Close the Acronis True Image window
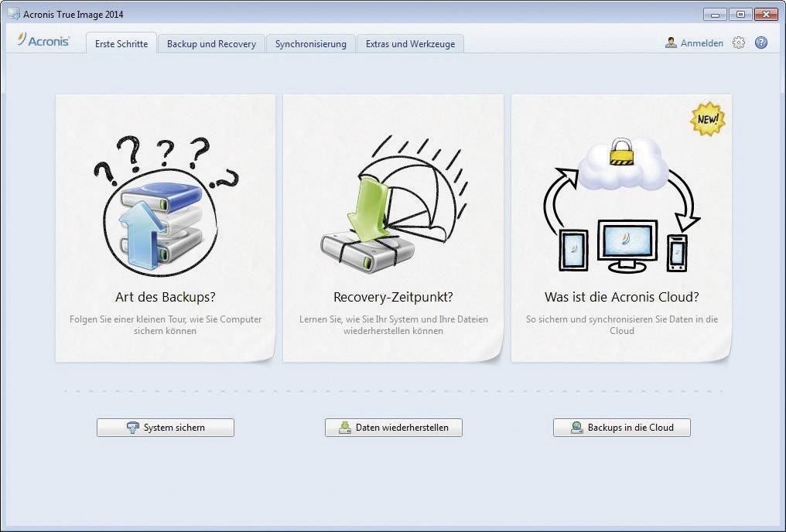This screenshot has width=786, height=532. click(766, 15)
